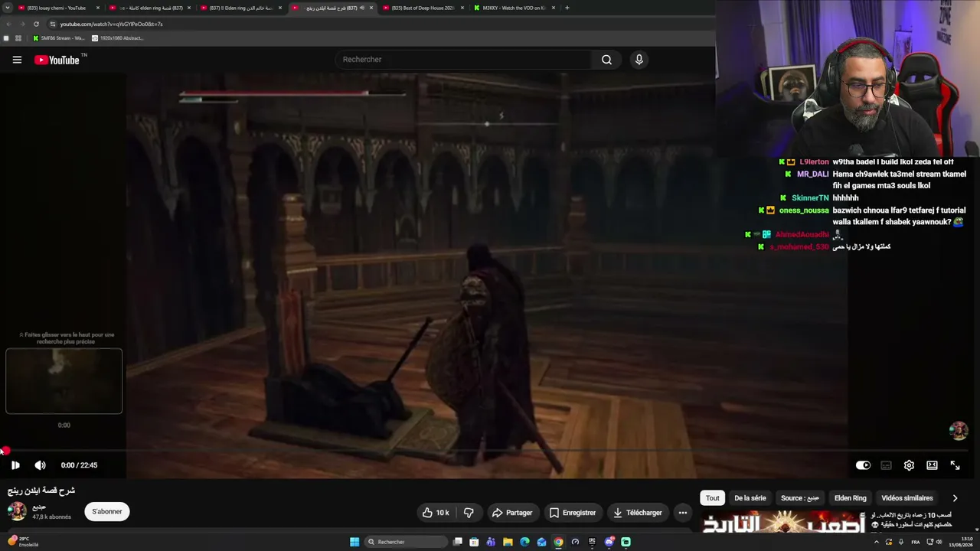This screenshot has width=980, height=551.
Task: Open the three-dot more actions menu
Action: tap(683, 513)
